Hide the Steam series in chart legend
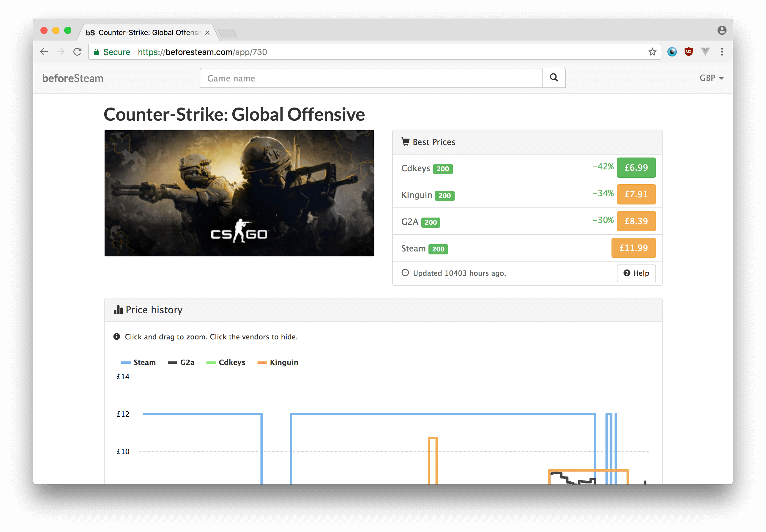Image resolution: width=766 pixels, height=532 pixels. click(138, 363)
